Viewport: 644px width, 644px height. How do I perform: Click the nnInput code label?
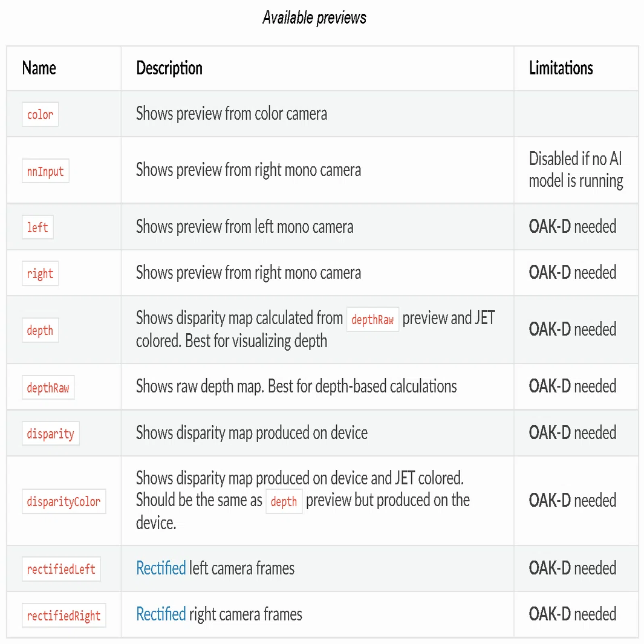pos(45,171)
